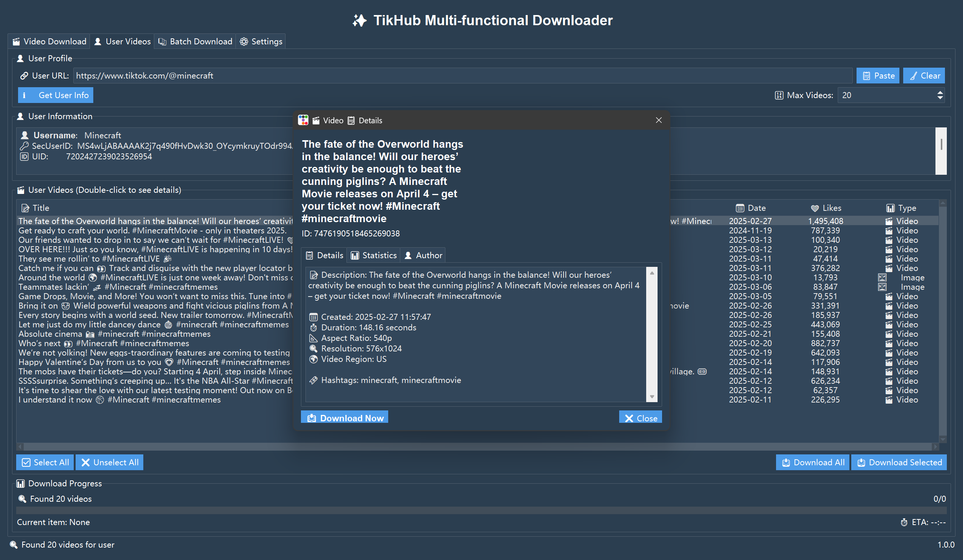
Task: Close the Video Details dialog with X
Action: tap(659, 120)
